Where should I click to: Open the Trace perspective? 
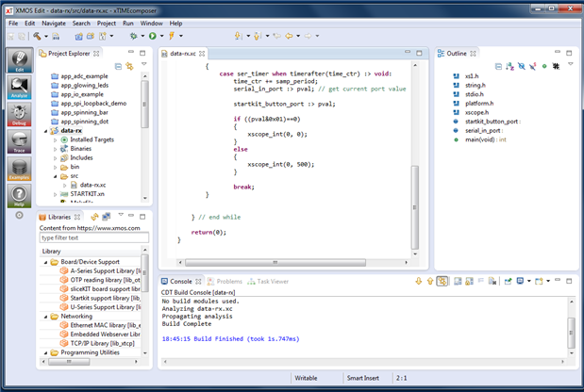[19, 141]
